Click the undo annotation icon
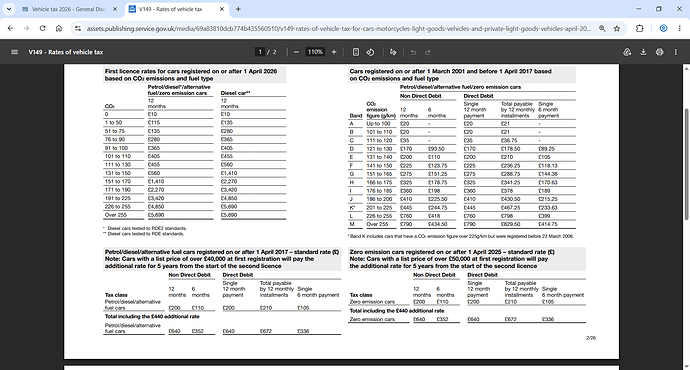The width and height of the screenshot is (690, 370). click(413, 52)
